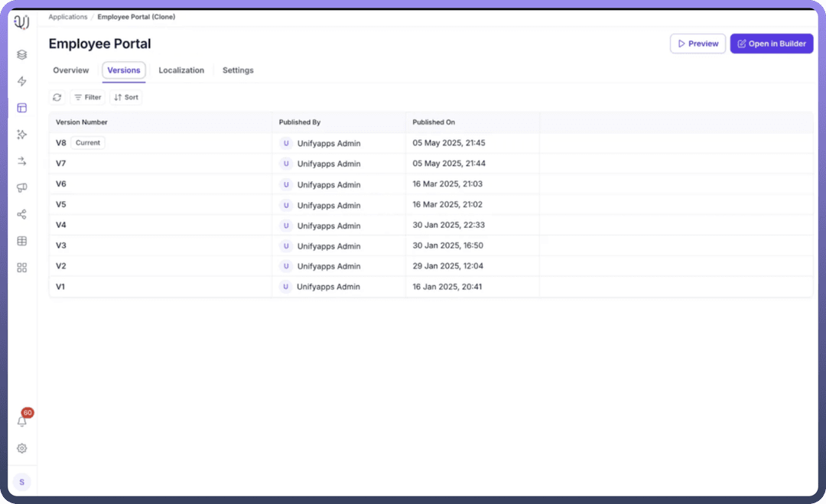826x504 pixels.
Task: Click the Preview button
Action: click(x=698, y=44)
